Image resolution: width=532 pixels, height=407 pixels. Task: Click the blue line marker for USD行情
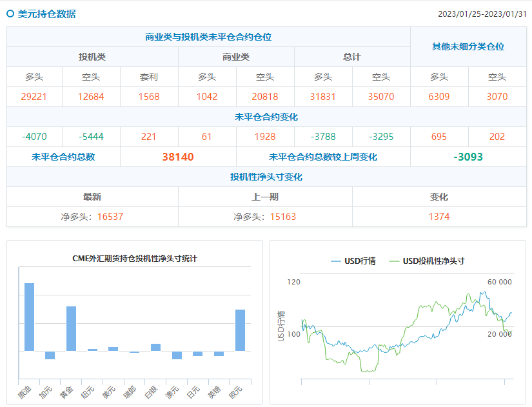[335, 261]
